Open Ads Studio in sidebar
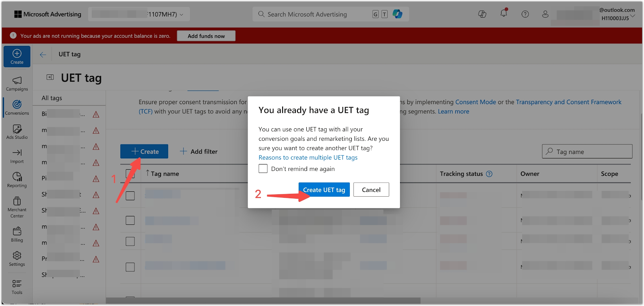The width and height of the screenshot is (644, 306). 17,132
